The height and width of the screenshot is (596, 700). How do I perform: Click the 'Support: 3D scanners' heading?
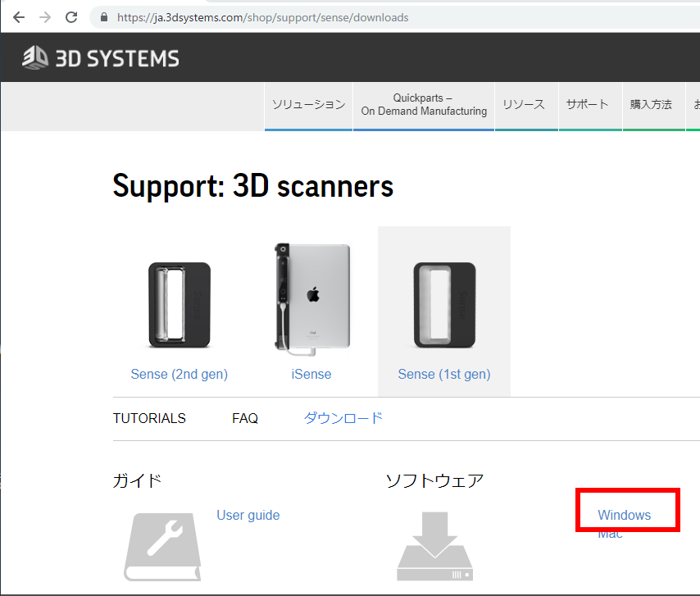253,186
